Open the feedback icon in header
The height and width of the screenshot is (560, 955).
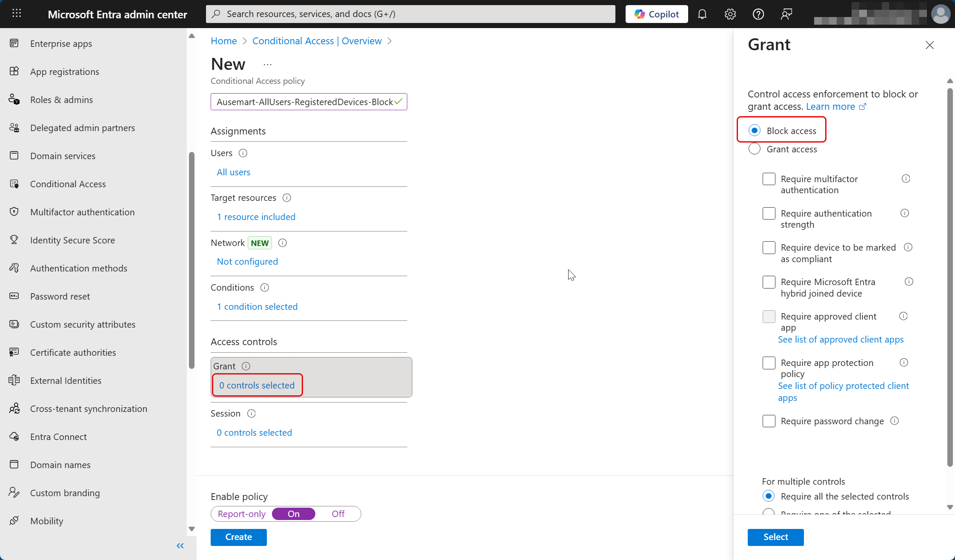(x=786, y=14)
